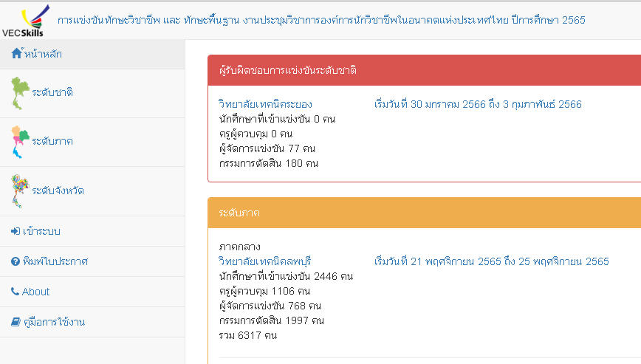Click the colored regions map icon
The height and width of the screenshot is (364, 641).
tap(20, 142)
